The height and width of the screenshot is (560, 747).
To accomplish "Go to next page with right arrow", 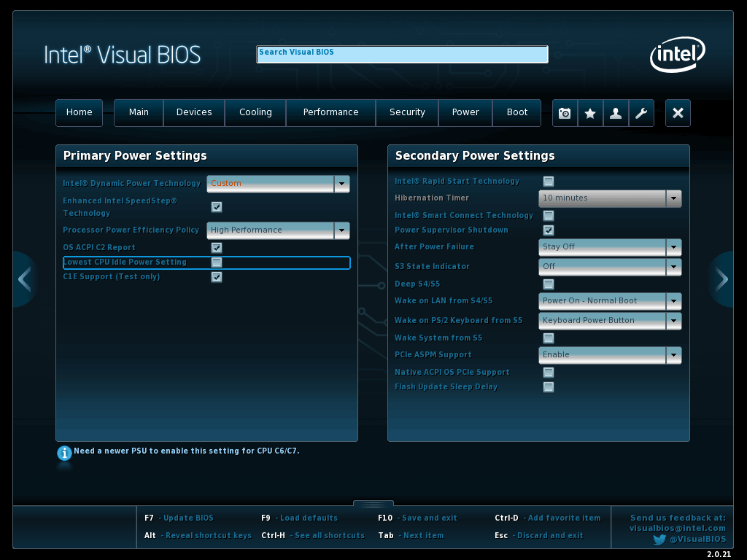I will pos(722,279).
